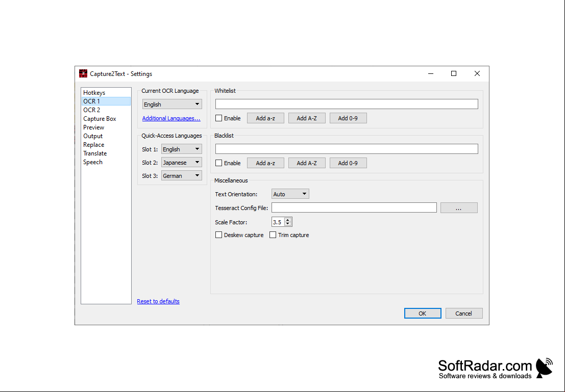Click the Capture2Text app icon in title bar
Viewport: 565px width, 392px height.
pos(83,73)
